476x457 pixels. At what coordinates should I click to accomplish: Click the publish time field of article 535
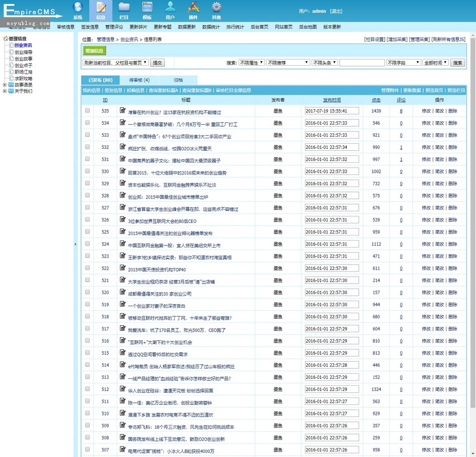[332, 111]
